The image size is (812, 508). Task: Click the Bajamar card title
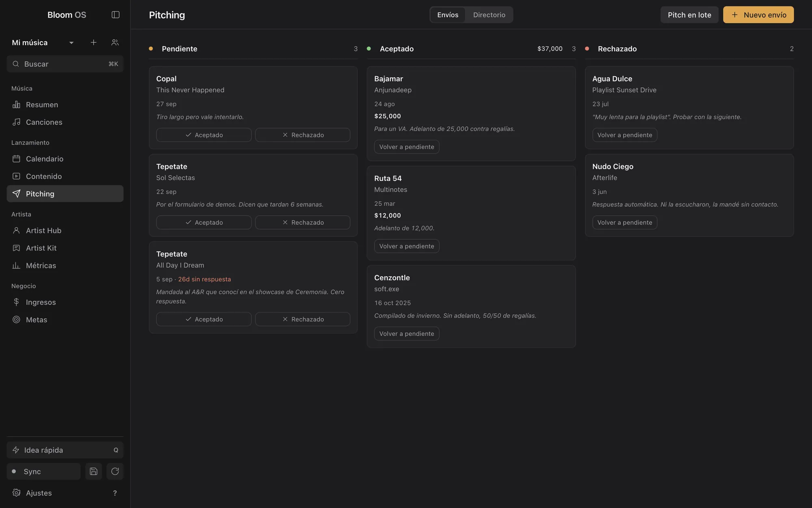click(x=389, y=78)
